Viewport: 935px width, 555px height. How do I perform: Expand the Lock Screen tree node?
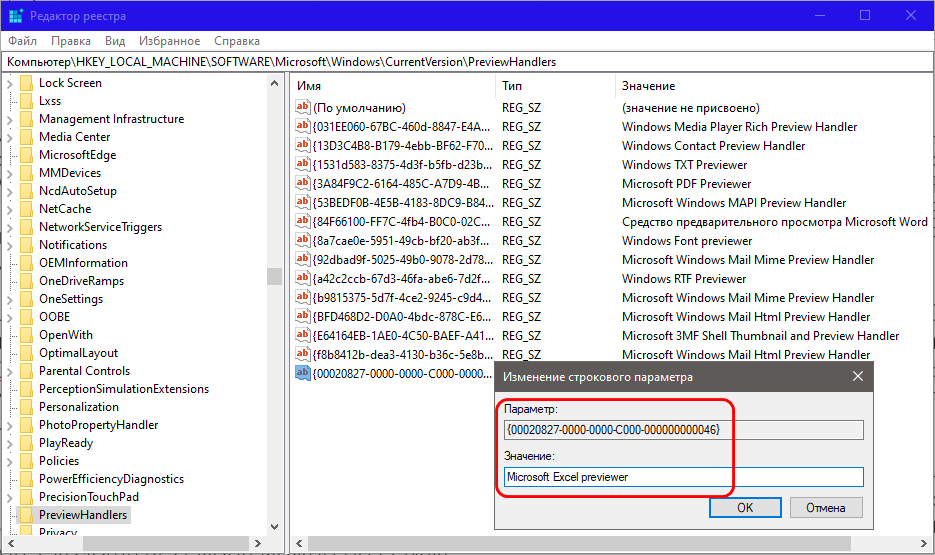coord(10,84)
